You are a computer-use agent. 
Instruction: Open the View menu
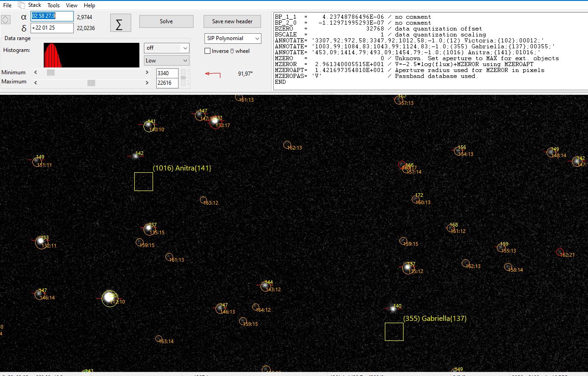[x=72, y=5]
